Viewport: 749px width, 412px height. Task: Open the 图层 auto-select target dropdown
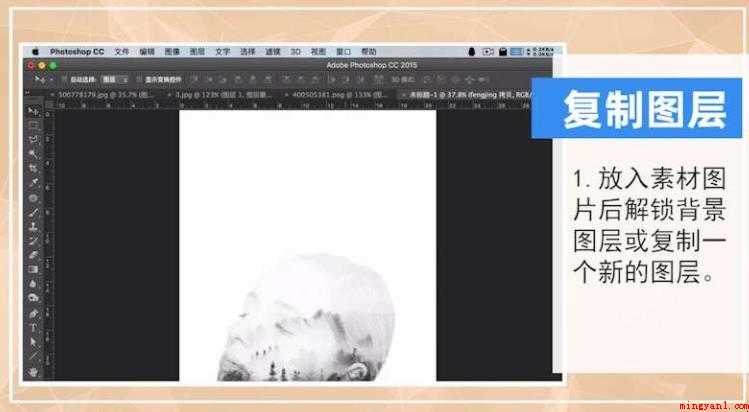pos(115,79)
